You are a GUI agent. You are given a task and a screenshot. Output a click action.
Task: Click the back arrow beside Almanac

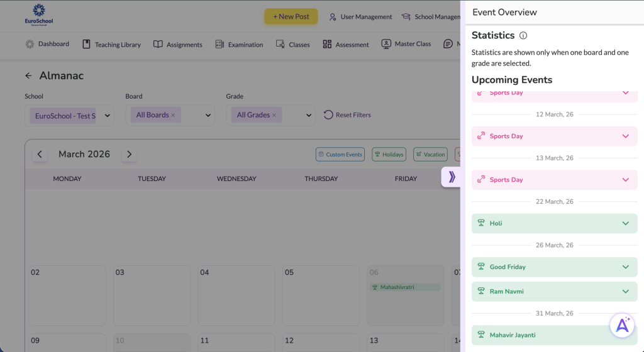coord(28,76)
